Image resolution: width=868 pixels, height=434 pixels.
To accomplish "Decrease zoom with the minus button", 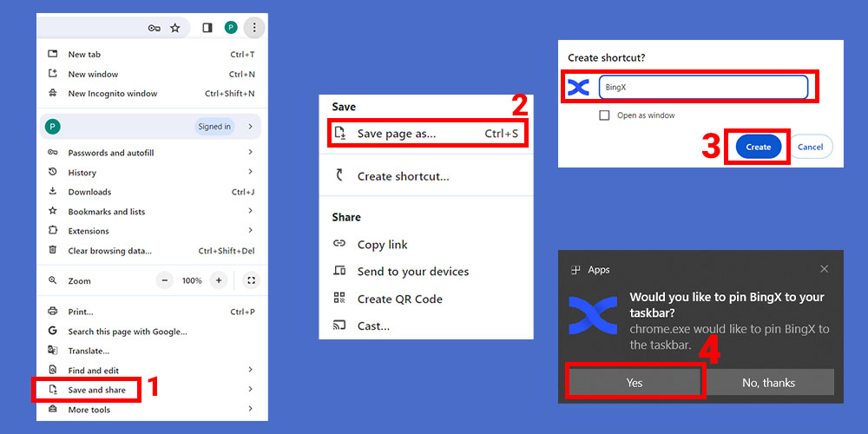I will (165, 280).
